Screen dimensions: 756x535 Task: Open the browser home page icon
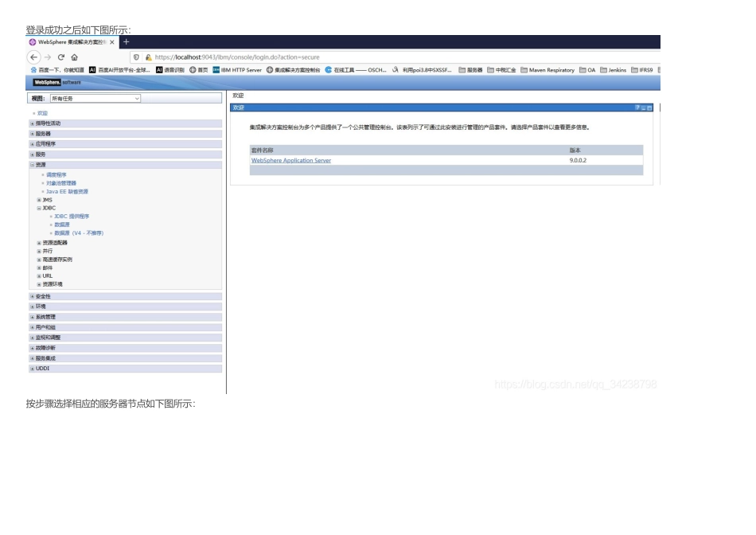pos(74,57)
